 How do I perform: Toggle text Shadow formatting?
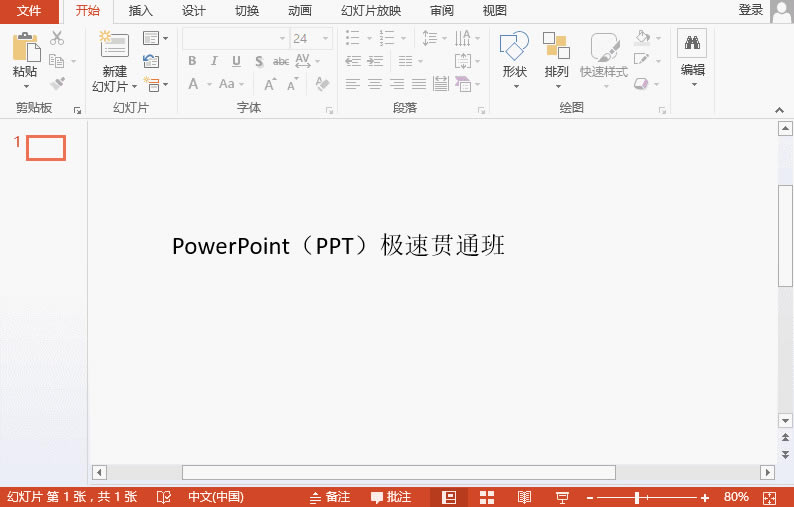259,61
